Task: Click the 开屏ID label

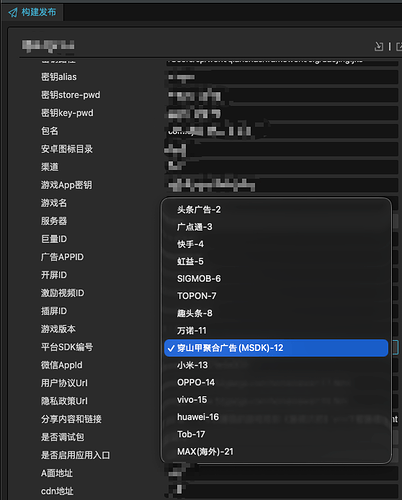Action: pos(54,275)
